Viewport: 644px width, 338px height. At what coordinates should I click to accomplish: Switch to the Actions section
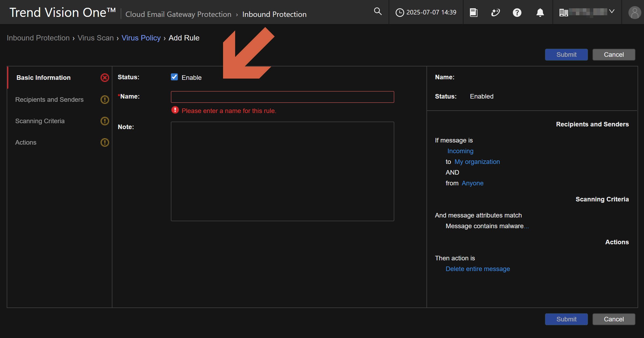click(26, 142)
